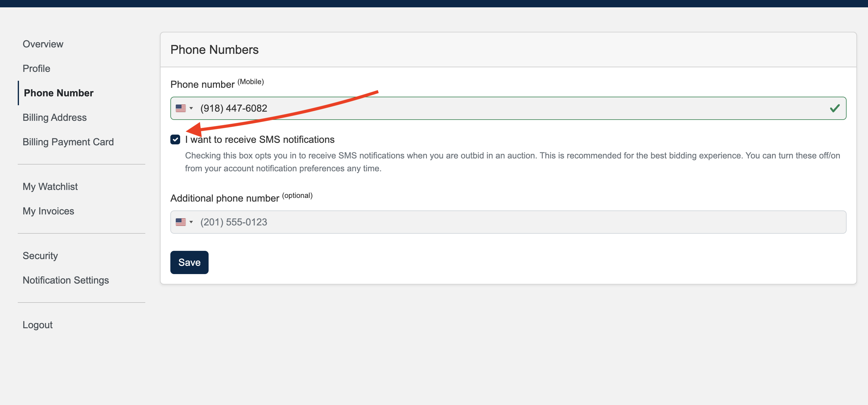
Task: Uncheck the SMS notifications checkbox
Action: pyautogui.click(x=175, y=139)
